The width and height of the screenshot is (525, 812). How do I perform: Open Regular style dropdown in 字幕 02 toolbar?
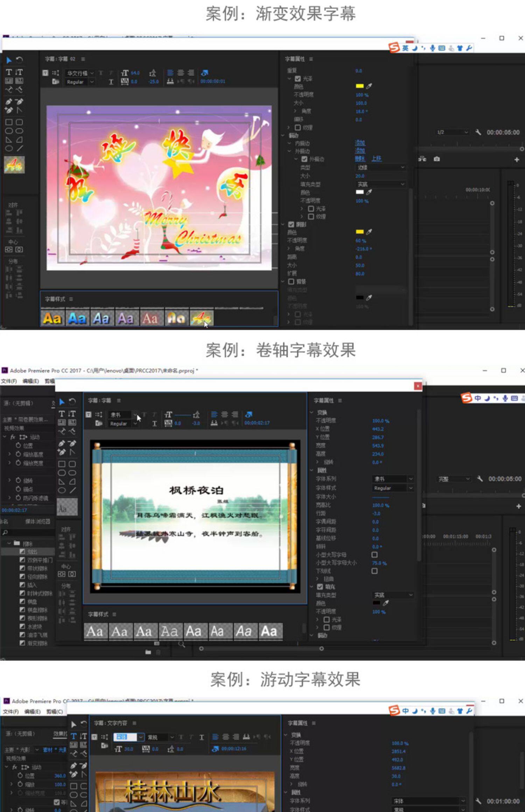(x=80, y=82)
